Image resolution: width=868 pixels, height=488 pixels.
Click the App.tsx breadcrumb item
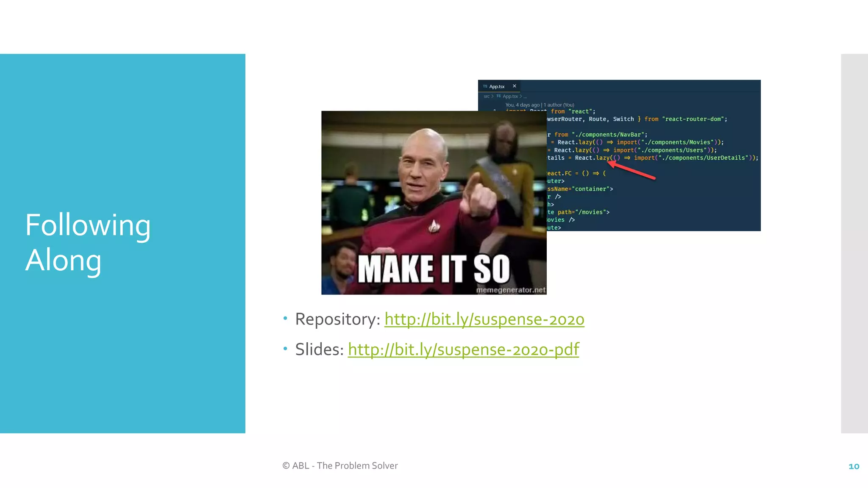(510, 97)
